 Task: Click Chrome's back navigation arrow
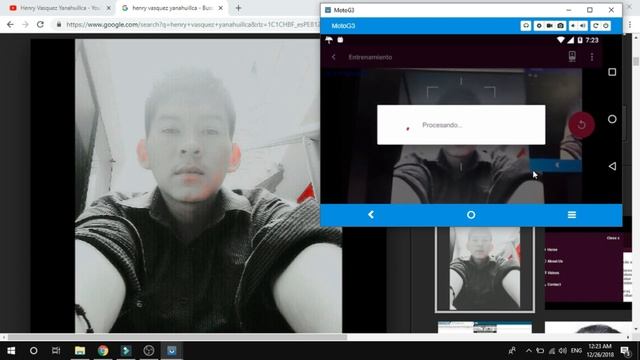[10, 24]
